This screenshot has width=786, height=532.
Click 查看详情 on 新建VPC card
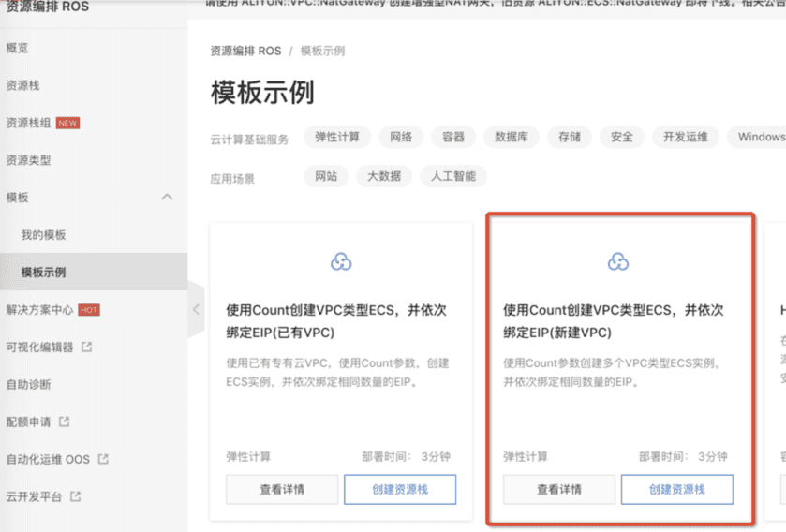coord(559,490)
